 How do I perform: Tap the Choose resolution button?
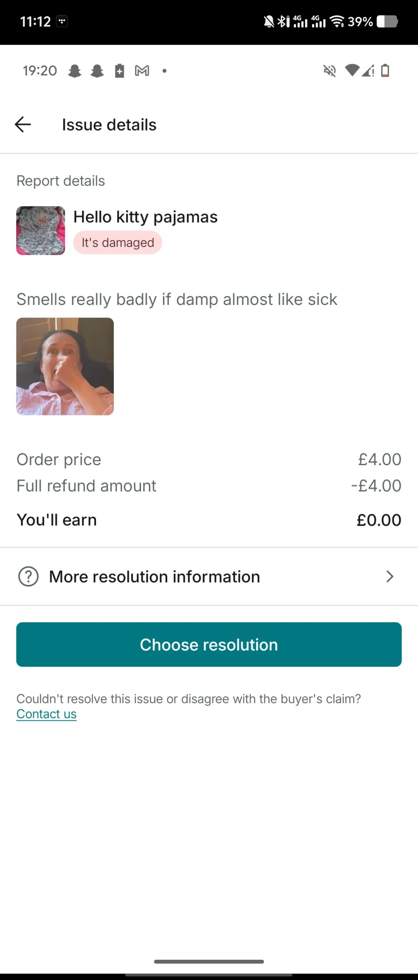coord(209,644)
